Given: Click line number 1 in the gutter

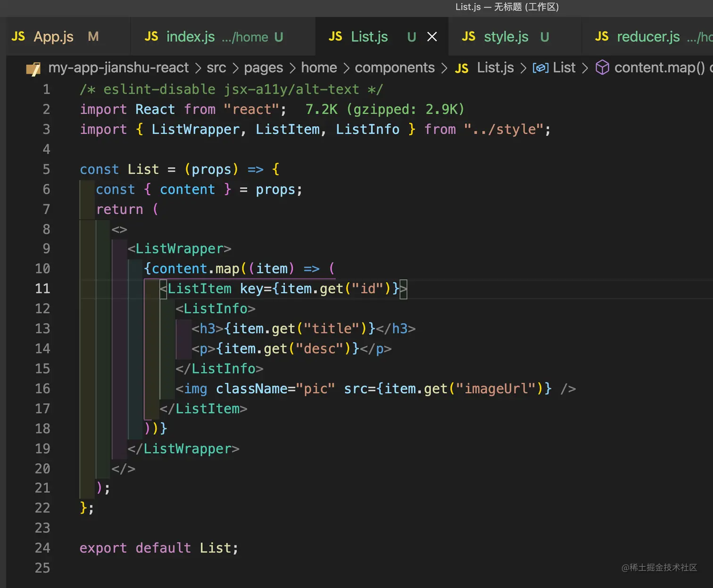Looking at the screenshot, I should tap(46, 89).
